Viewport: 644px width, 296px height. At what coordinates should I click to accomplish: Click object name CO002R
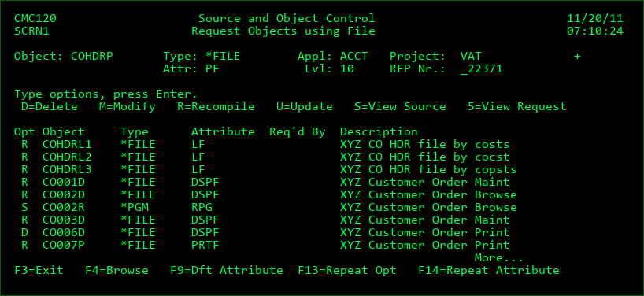click(64, 207)
